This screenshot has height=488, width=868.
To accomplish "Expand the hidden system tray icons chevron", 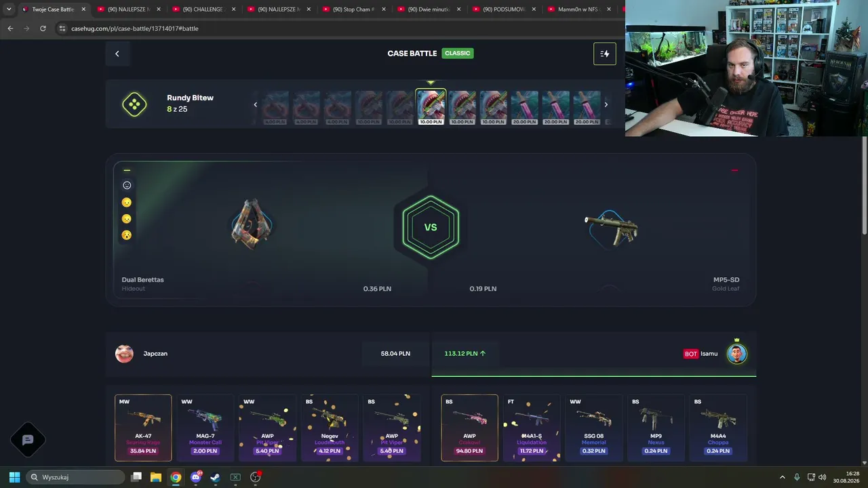I will [x=782, y=477].
